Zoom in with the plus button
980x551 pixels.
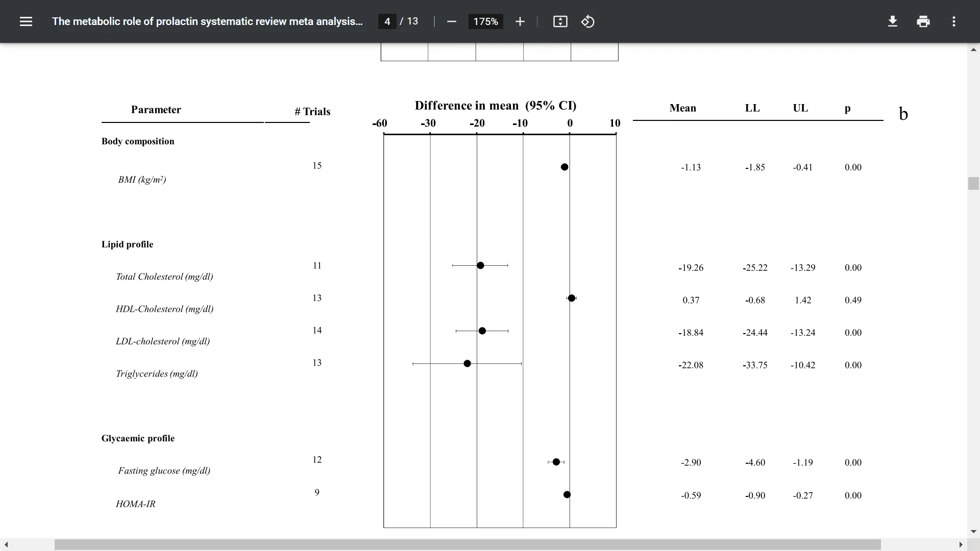520,21
